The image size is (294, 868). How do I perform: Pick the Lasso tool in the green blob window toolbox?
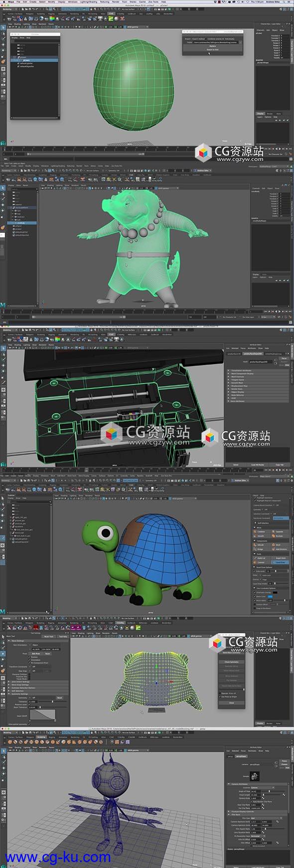pos(3,33)
